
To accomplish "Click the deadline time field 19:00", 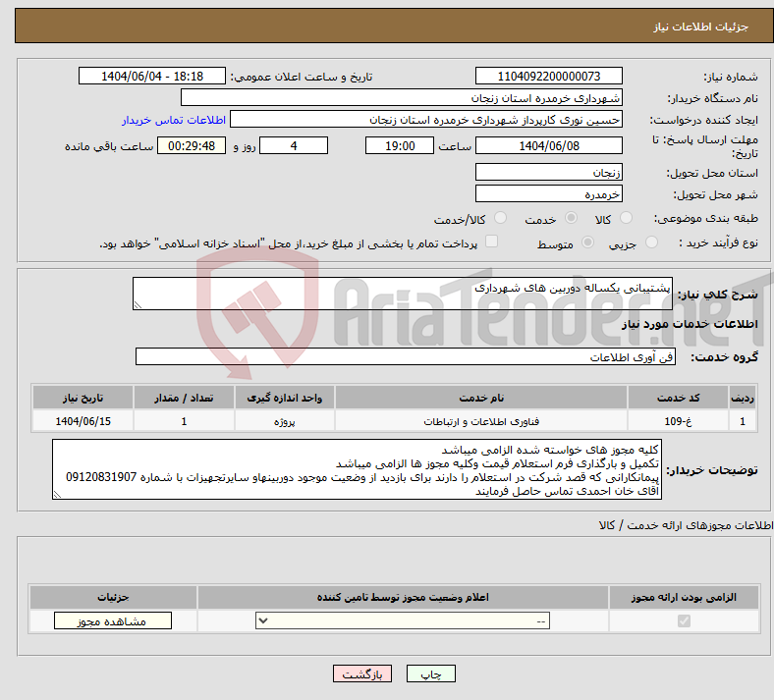I will pyautogui.click(x=400, y=145).
